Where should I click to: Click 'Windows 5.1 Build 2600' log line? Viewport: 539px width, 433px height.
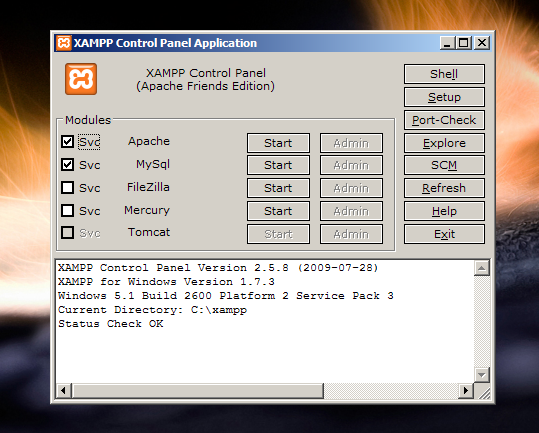click(x=226, y=296)
